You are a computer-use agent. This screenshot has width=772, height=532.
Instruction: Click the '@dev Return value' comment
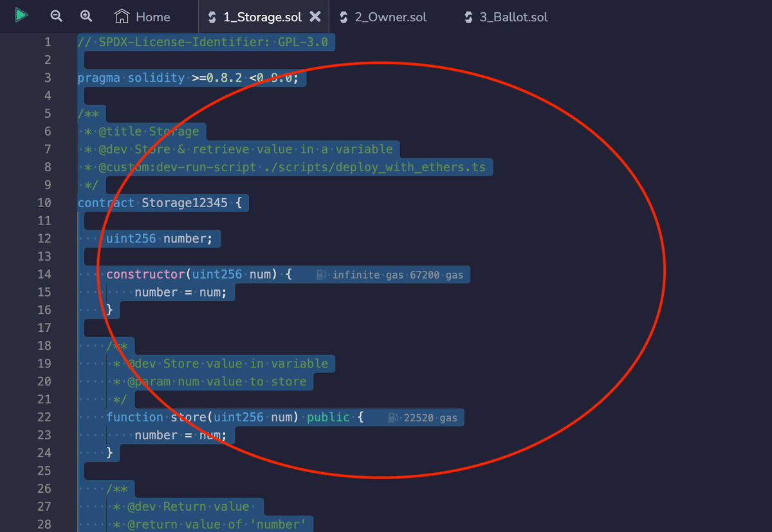188,506
